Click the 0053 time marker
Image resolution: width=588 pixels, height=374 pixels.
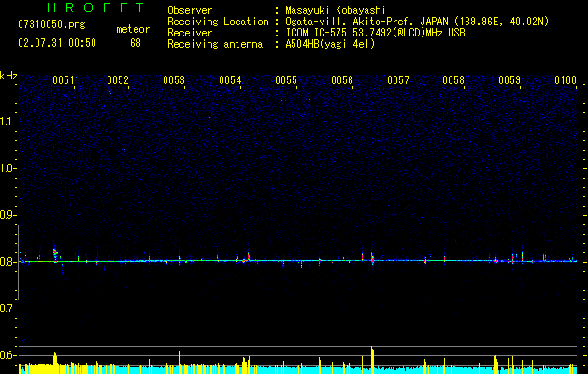point(174,80)
